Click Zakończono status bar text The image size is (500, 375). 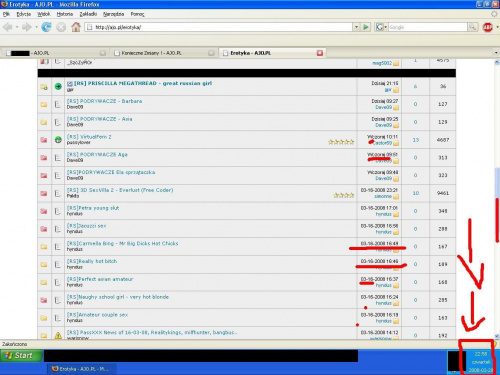[15, 344]
